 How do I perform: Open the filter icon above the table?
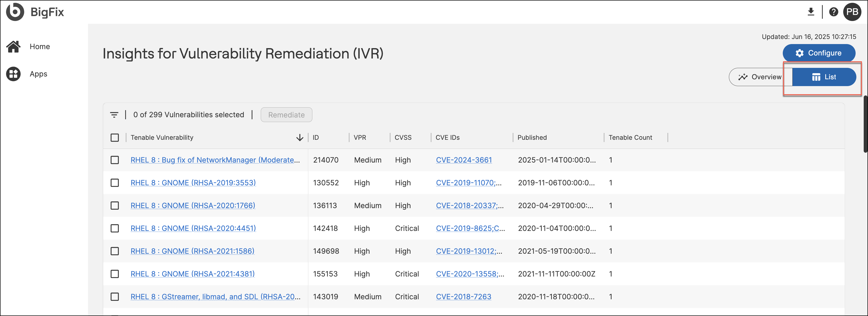point(114,115)
